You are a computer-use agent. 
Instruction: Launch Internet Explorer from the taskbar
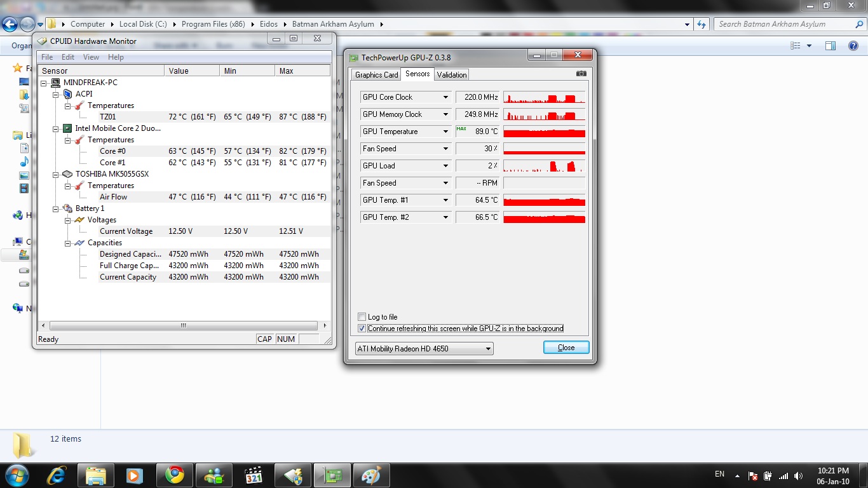pyautogui.click(x=57, y=475)
